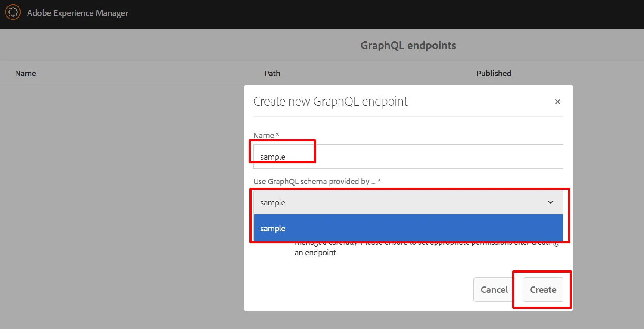644x329 pixels.
Task: Close the Create new GraphQL endpoint dialog
Action: point(557,102)
